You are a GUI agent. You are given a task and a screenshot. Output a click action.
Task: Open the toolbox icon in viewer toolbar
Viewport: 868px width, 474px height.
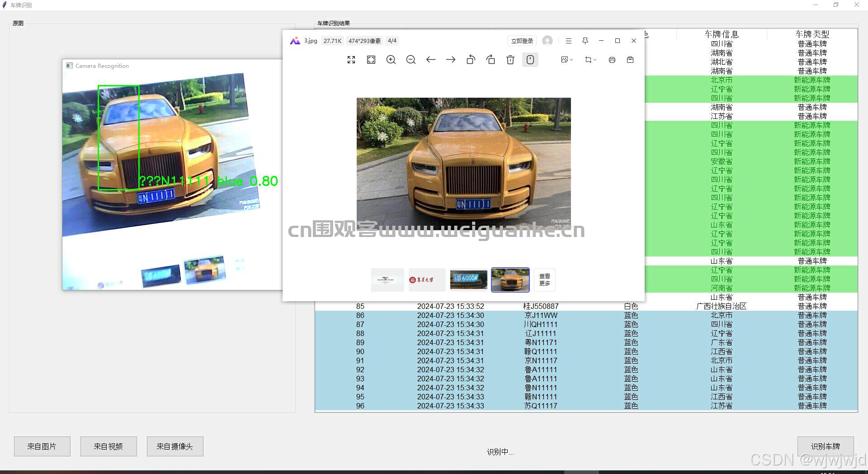click(x=630, y=60)
